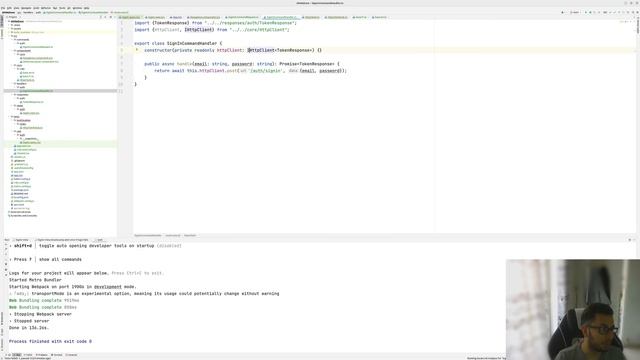Click IHttpClient in the import statement
Screen dimensions: 640x360
198,30
